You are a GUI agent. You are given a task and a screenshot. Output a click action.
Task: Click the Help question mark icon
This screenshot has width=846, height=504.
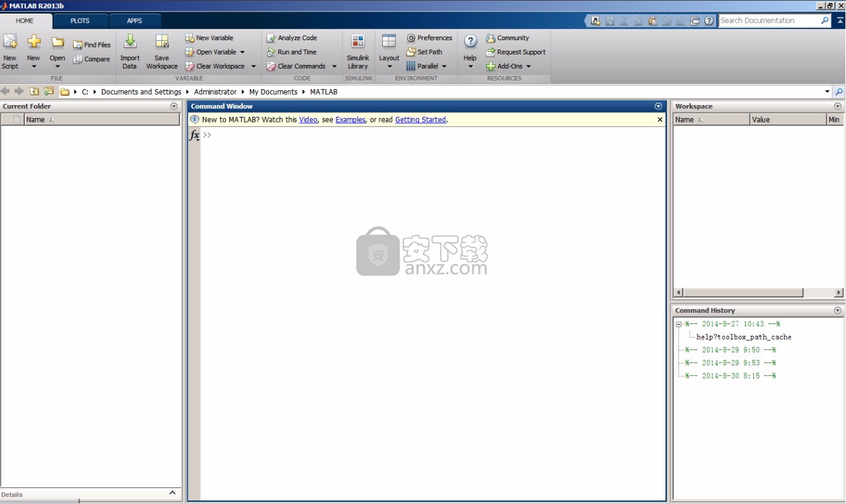point(471,42)
